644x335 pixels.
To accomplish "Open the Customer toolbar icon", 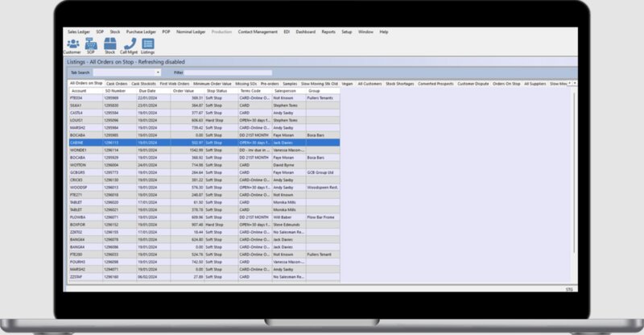I will tap(72, 46).
